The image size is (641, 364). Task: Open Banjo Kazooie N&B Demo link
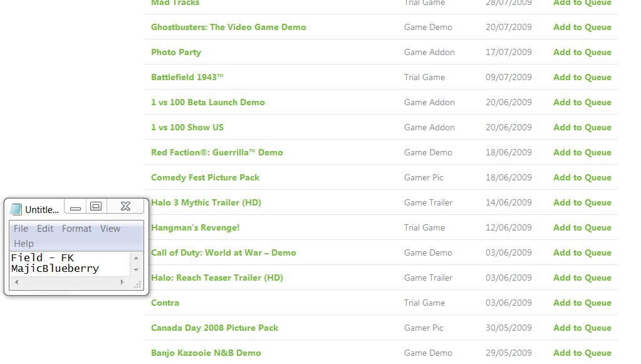point(206,353)
